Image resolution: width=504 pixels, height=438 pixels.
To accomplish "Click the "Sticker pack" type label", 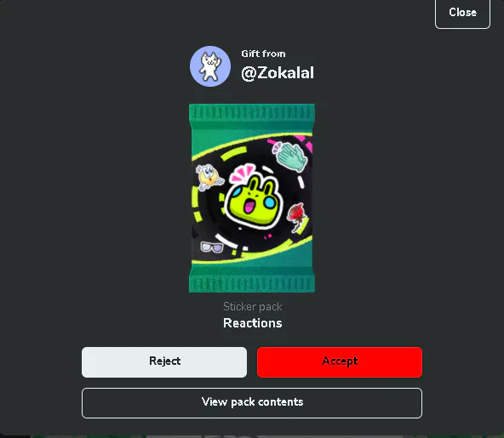I will tap(253, 307).
